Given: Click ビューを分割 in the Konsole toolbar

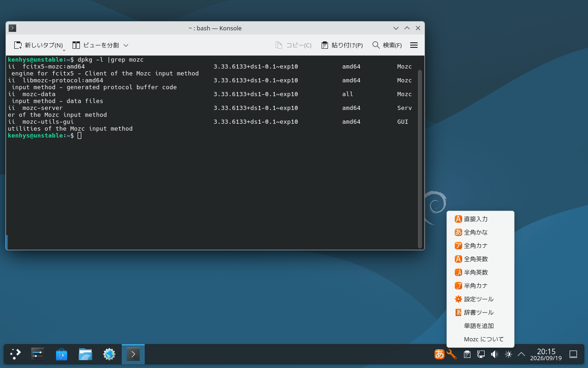Looking at the screenshot, I should click(x=96, y=45).
